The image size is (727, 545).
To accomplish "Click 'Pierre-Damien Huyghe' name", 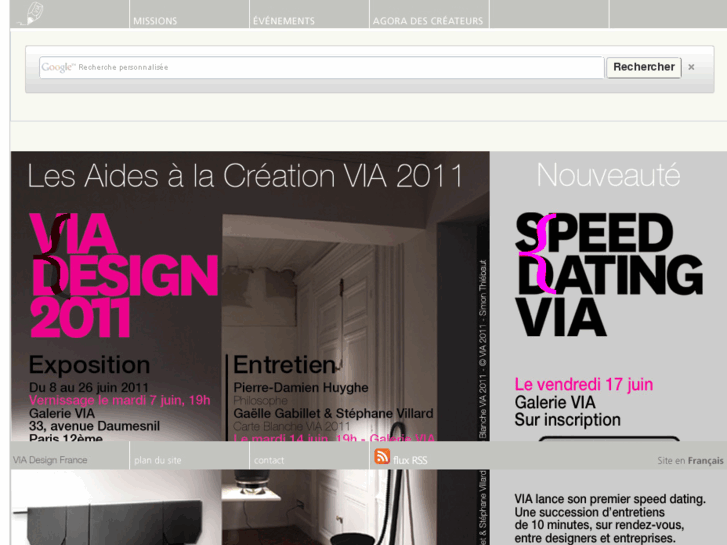I will [301, 387].
